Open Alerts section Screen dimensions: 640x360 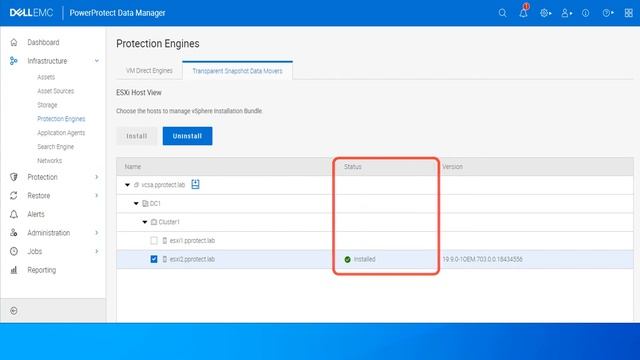pos(36,214)
